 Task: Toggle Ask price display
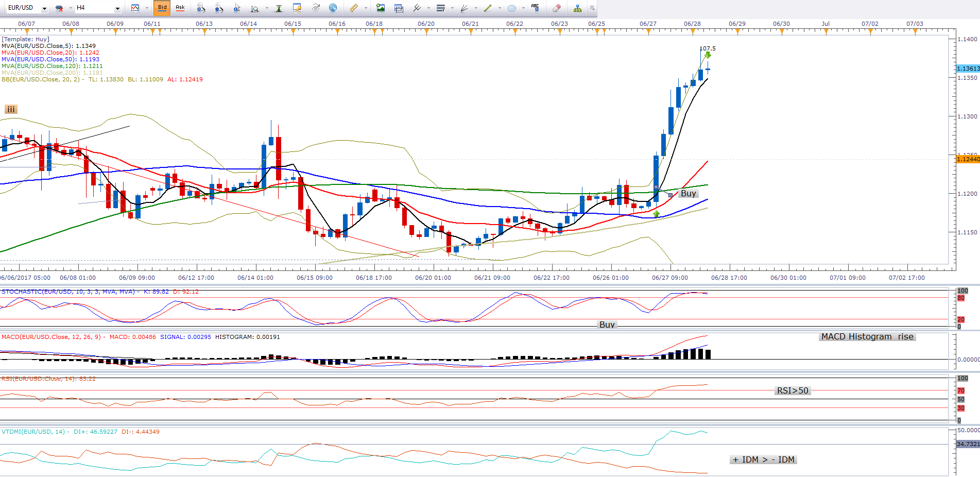tap(180, 8)
